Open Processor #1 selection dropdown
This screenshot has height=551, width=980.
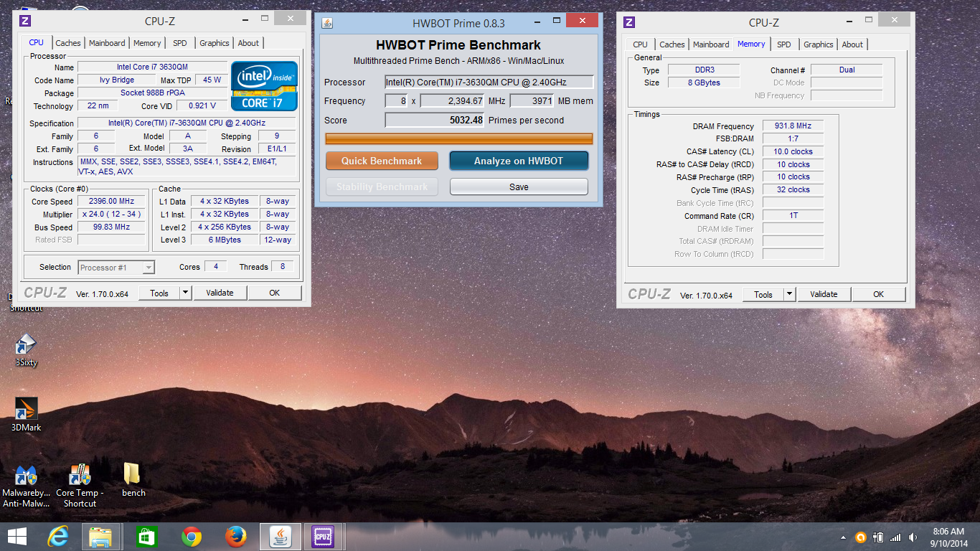coord(116,268)
